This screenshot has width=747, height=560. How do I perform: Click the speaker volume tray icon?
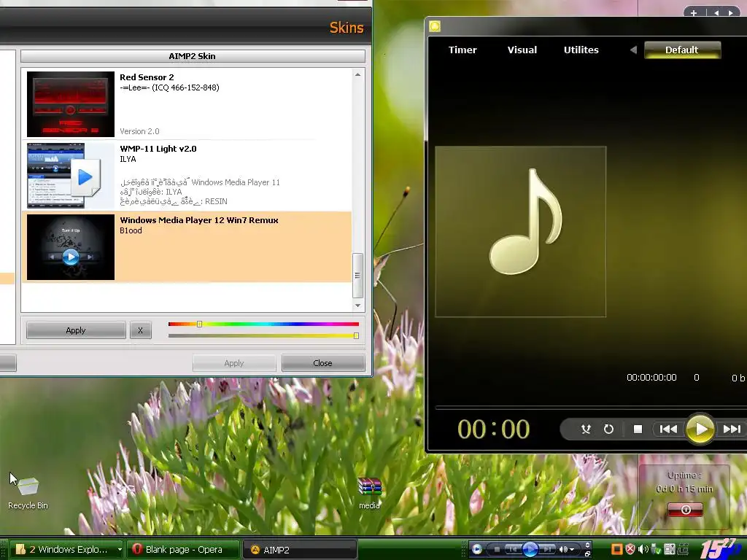[643, 549]
